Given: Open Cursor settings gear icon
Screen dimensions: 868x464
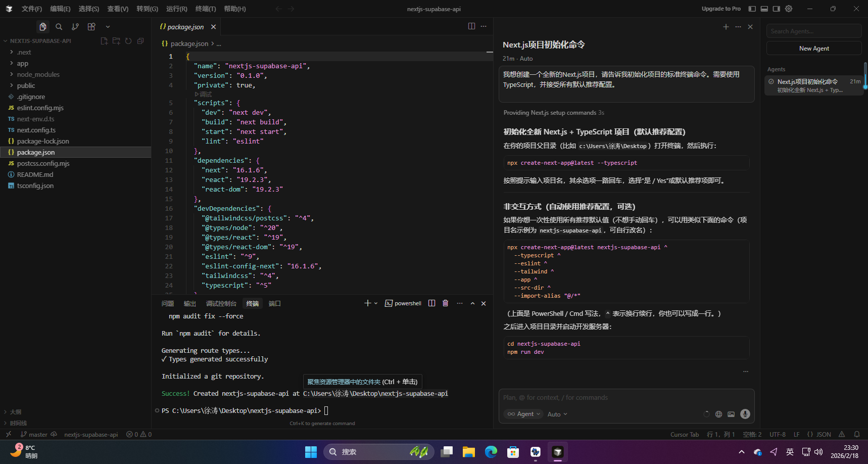Looking at the screenshot, I should pos(789,9).
